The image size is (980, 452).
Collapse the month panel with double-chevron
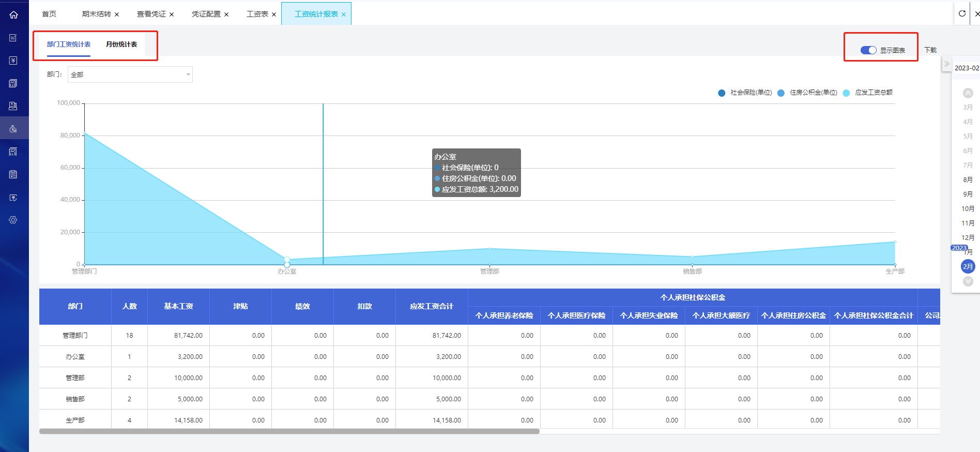946,64
